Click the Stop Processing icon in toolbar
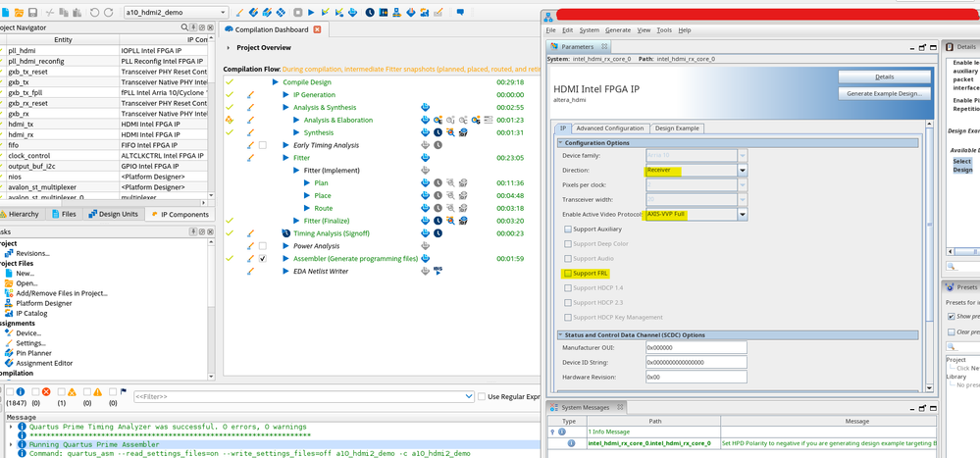980x458 pixels. [297, 13]
